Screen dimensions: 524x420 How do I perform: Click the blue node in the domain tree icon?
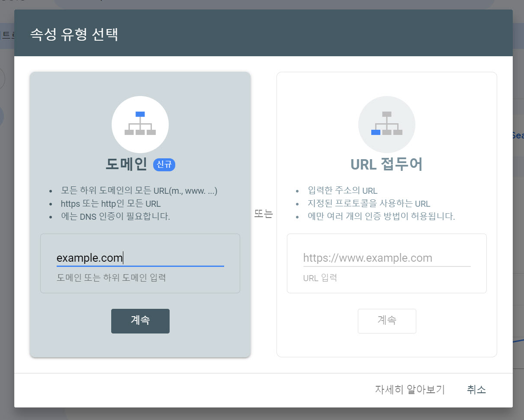(140, 113)
